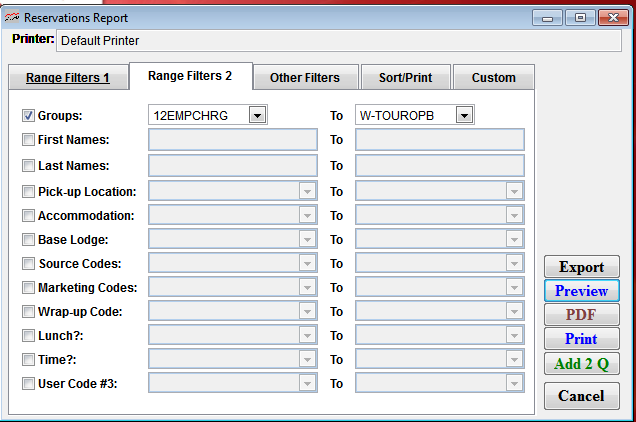Expand the User Code #3 to dropdown

click(x=514, y=383)
